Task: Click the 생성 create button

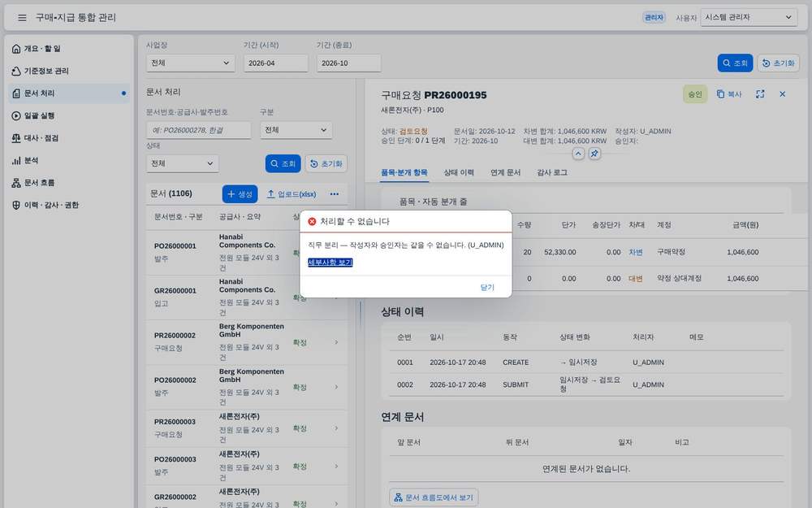Action: (240, 194)
